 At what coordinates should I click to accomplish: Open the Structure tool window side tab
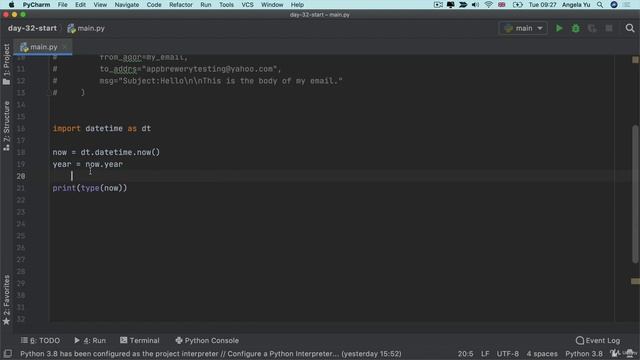click(x=6, y=126)
